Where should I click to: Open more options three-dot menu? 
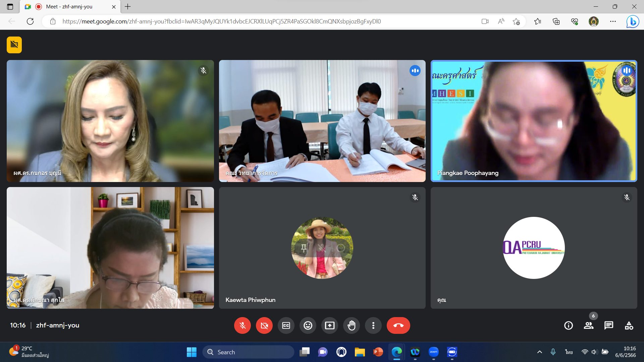tap(373, 325)
